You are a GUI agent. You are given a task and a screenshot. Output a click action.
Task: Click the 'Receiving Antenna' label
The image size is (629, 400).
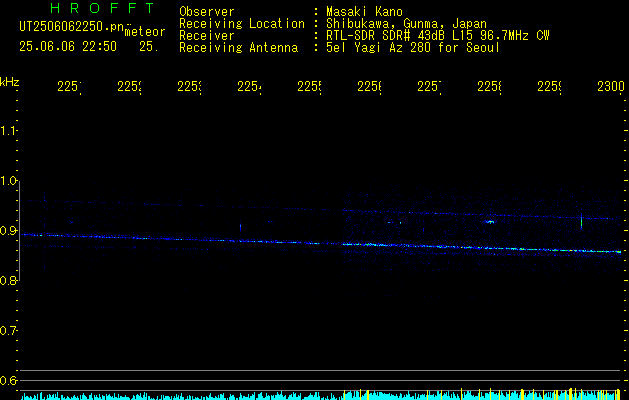tap(238, 48)
